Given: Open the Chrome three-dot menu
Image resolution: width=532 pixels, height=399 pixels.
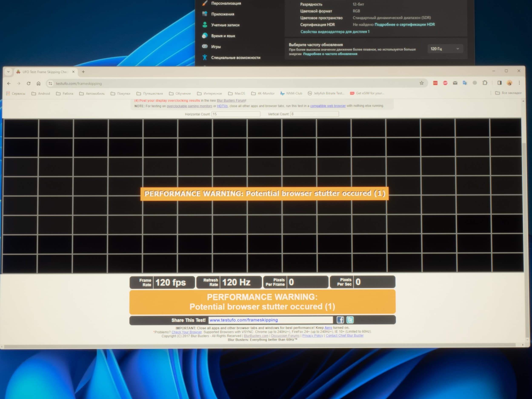Looking at the screenshot, I should (519, 83).
